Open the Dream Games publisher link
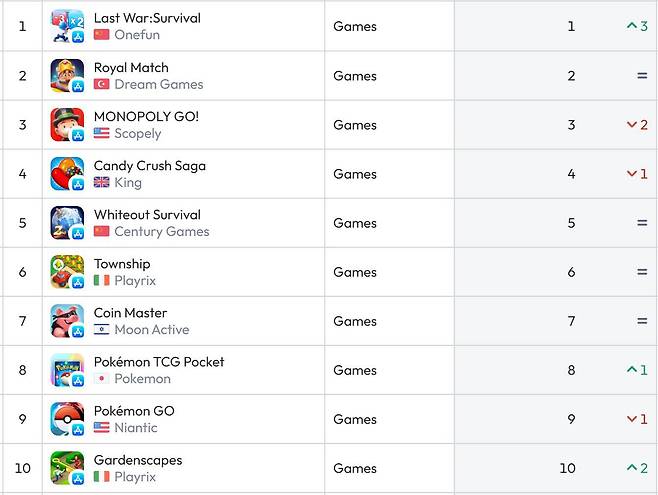The image size is (658, 495). point(158,84)
